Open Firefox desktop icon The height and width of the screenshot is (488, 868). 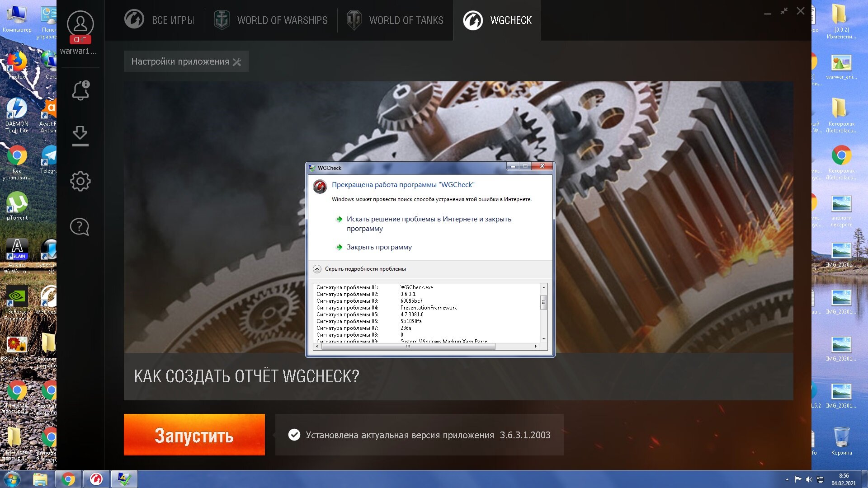[17, 66]
